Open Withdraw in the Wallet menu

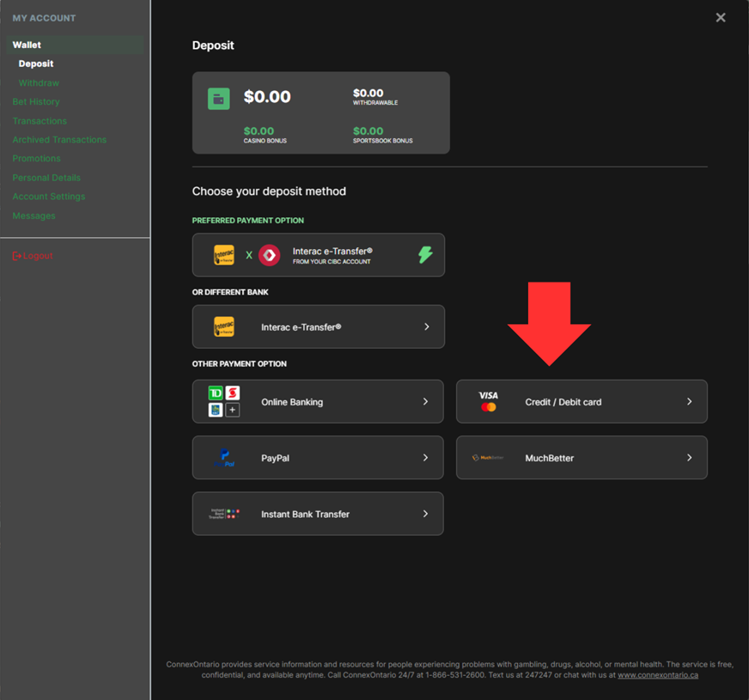click(x=39, y=83)
